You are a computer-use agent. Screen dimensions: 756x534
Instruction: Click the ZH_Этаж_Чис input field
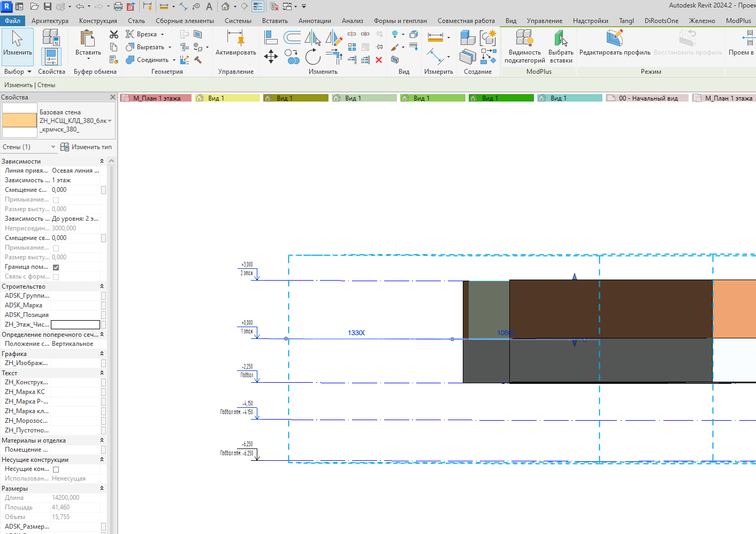[75, 324]
